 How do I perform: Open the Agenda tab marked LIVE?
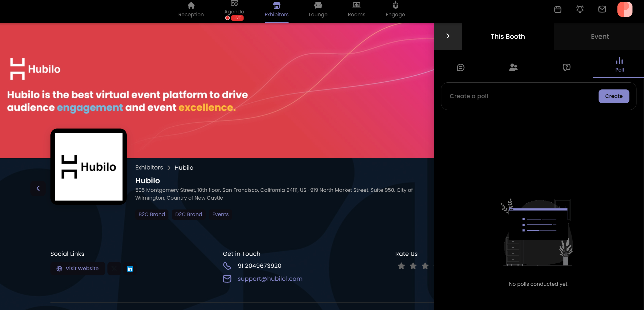pos(234,11)
